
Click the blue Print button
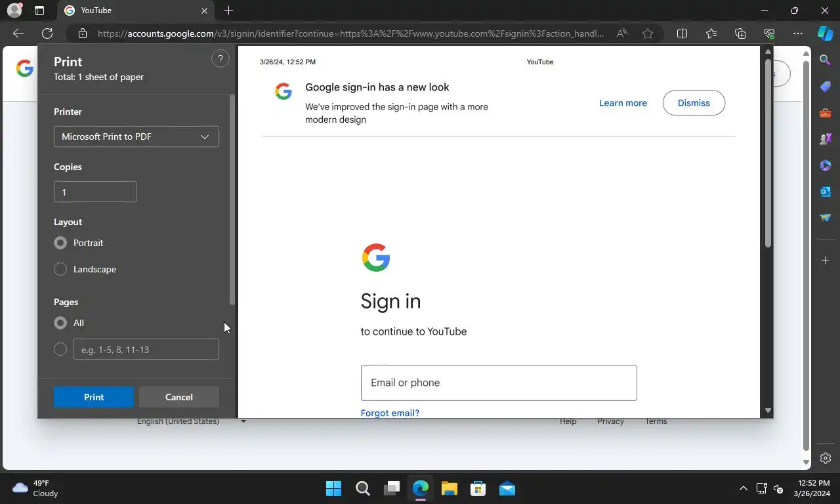coord(94,397)
